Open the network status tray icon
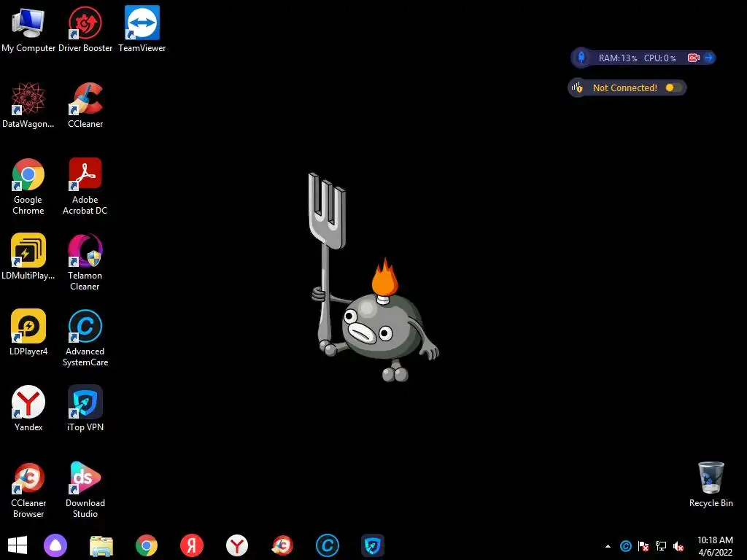The image size is (747, 560). point(661,546)
